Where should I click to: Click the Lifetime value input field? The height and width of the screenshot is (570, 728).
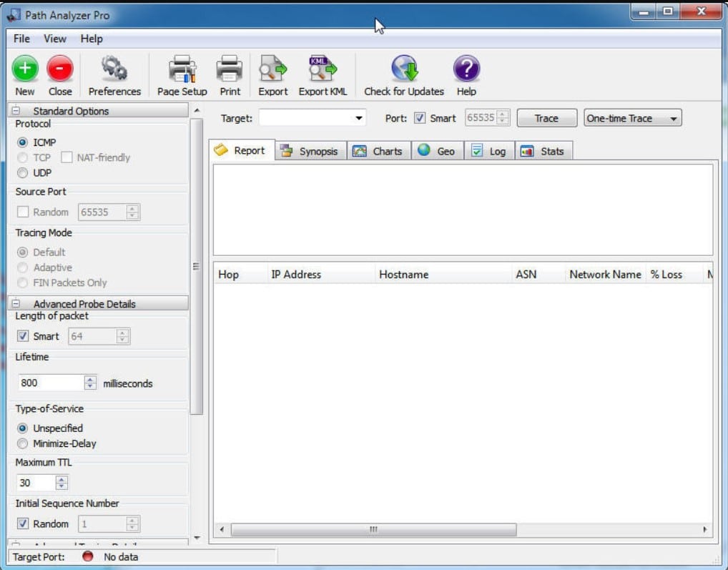51,383
